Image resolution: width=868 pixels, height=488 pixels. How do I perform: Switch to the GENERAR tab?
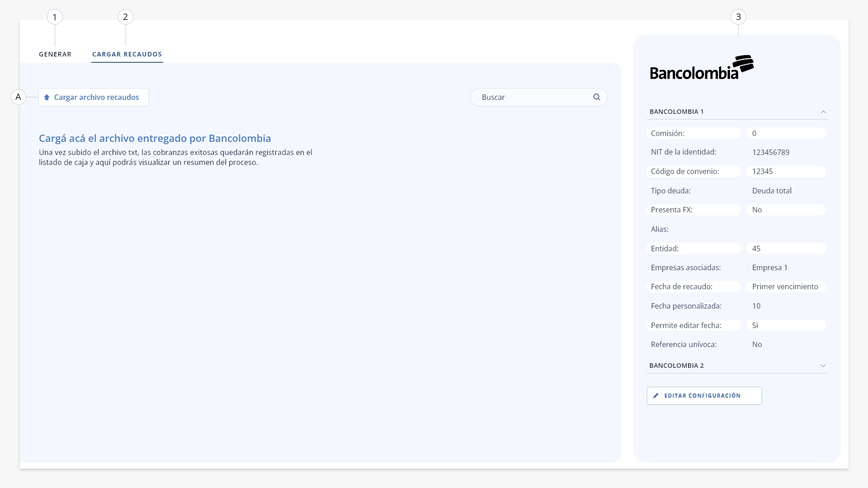coord(55,54)
